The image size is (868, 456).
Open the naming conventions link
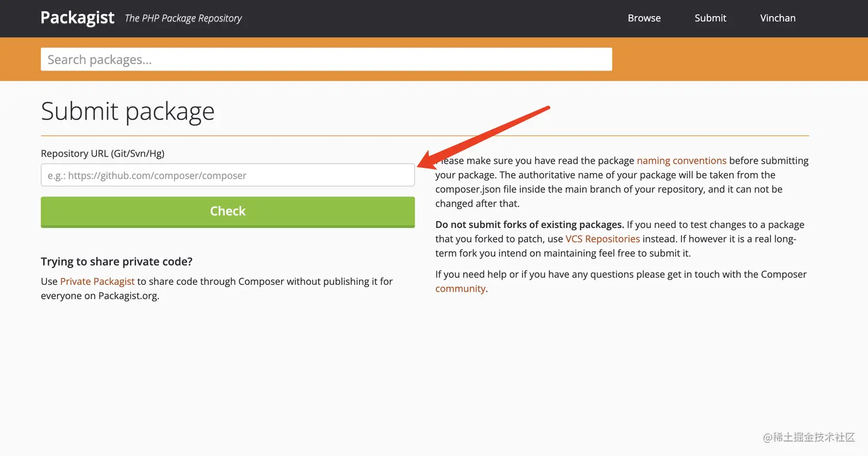[681, 161]
